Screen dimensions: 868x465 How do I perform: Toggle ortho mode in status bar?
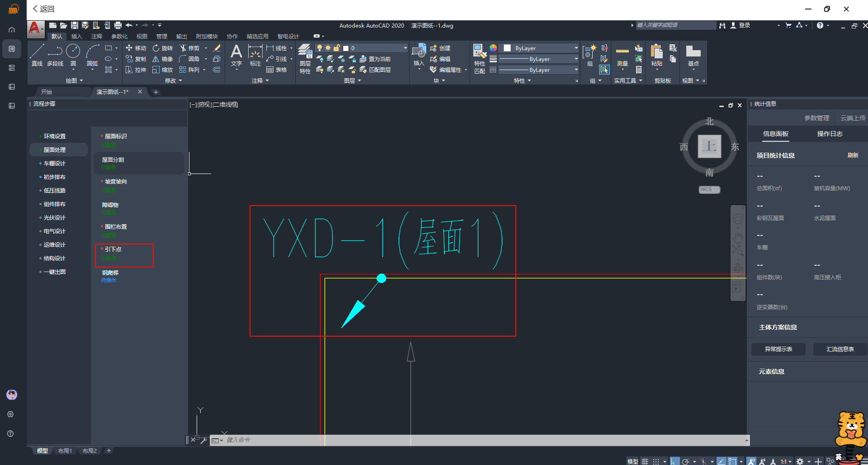point(674,461)
